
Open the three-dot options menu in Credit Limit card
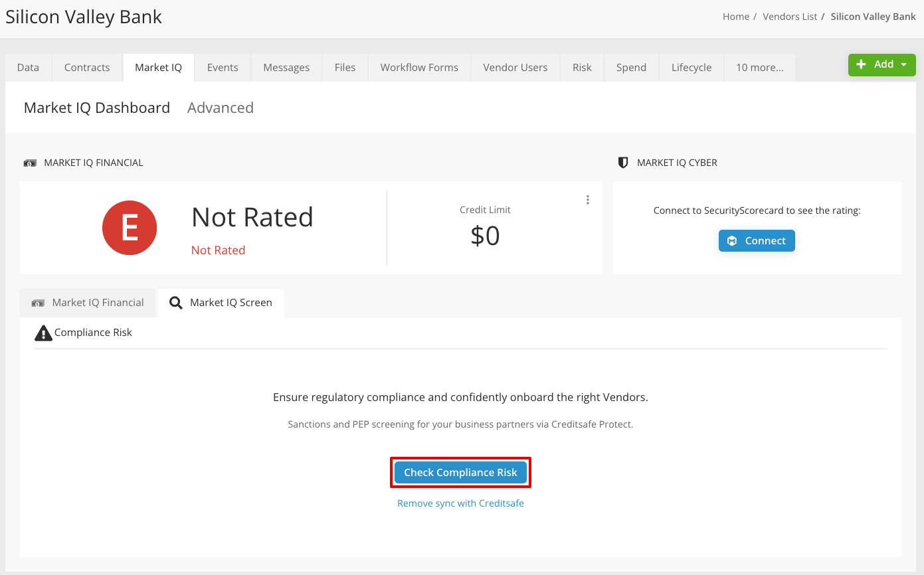pos(587,199)
